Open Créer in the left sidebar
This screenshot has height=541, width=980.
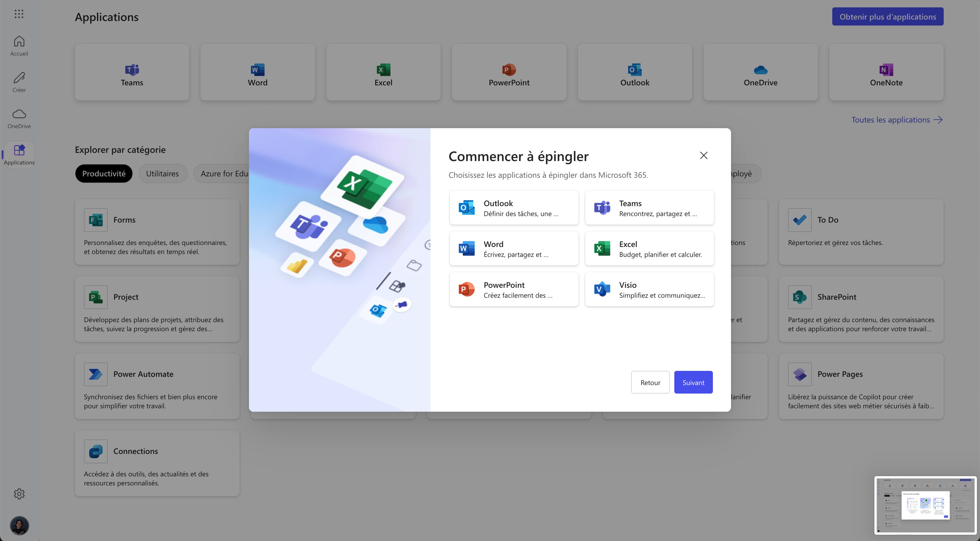click(x=19, y=82)
